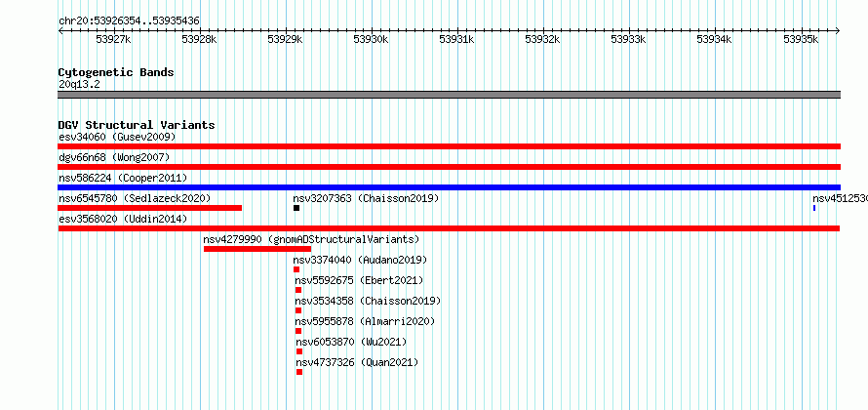Click the 53929k ruler tick label
Viewport: 868px width, 410px height.
285,39
